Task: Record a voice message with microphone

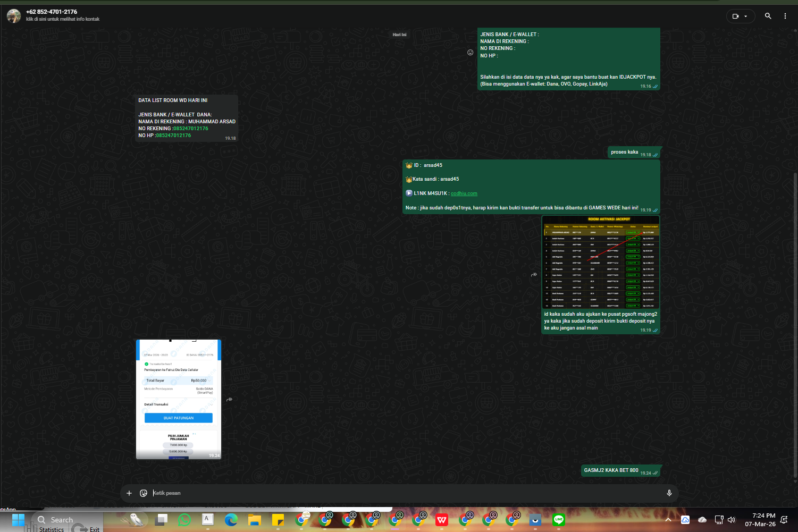Action: click(669, 493)
